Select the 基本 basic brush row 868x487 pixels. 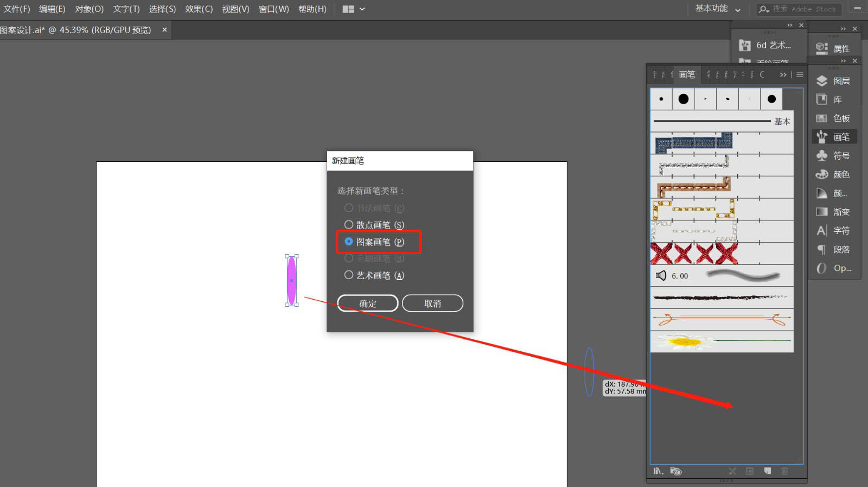click(722, 121)
